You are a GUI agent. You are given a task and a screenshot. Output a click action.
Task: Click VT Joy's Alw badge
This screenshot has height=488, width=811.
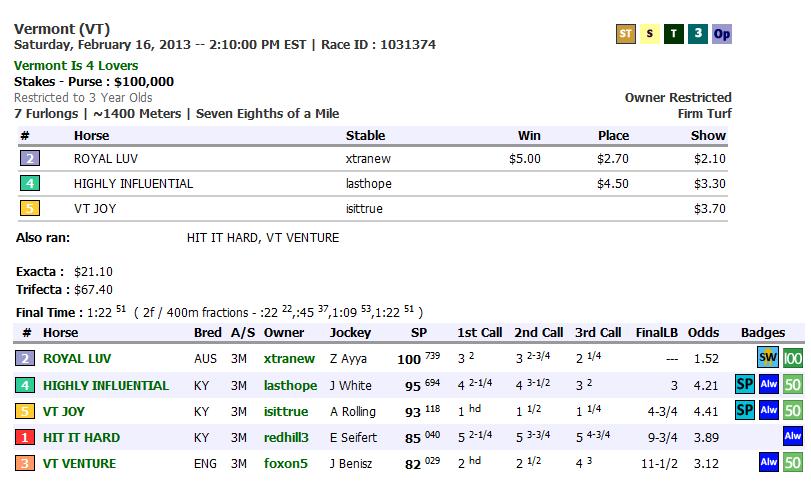(768, 411)
